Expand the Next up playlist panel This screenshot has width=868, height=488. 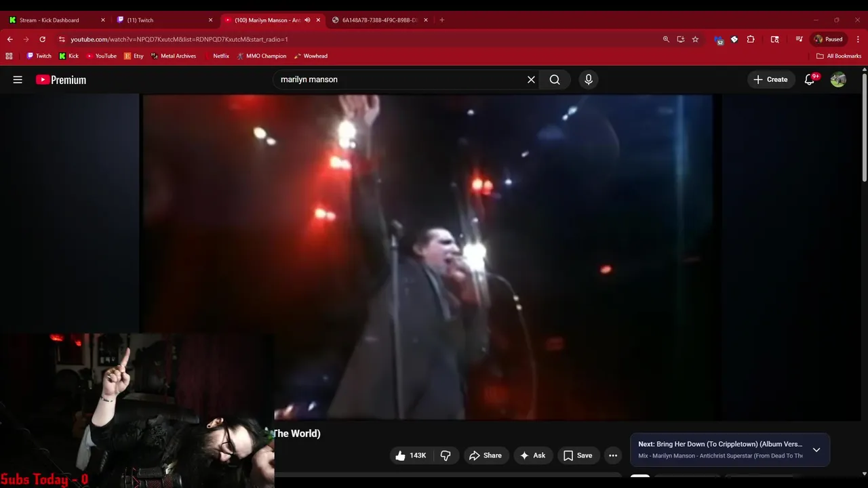(x=816, y=450)
